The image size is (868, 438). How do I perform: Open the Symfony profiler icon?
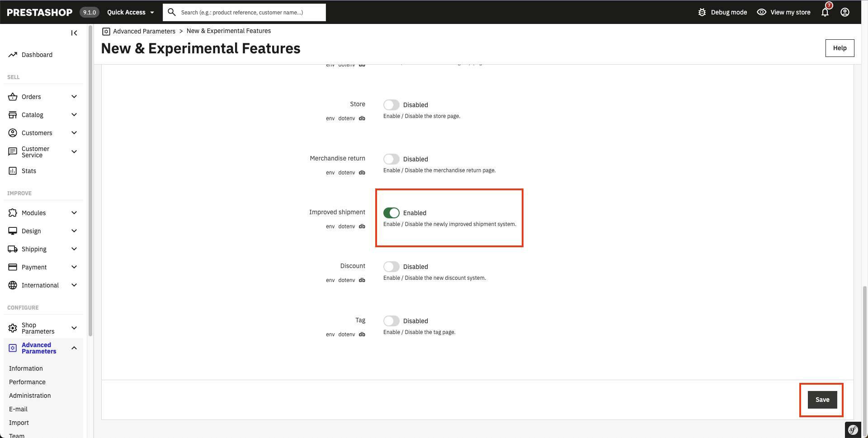(853, 429)
